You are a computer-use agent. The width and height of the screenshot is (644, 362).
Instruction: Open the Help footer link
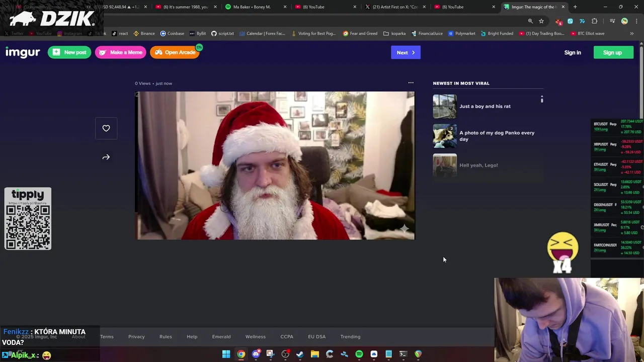coord(192,336)
